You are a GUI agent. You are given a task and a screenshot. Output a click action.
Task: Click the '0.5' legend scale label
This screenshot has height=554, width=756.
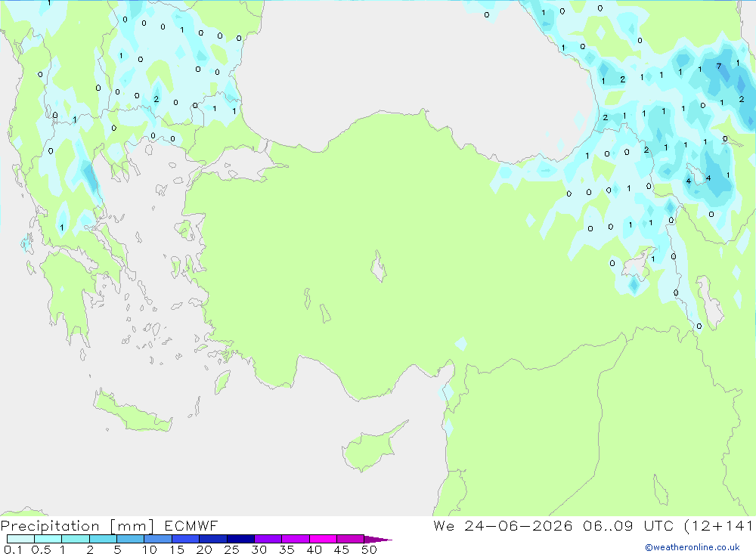pos(41,549)
